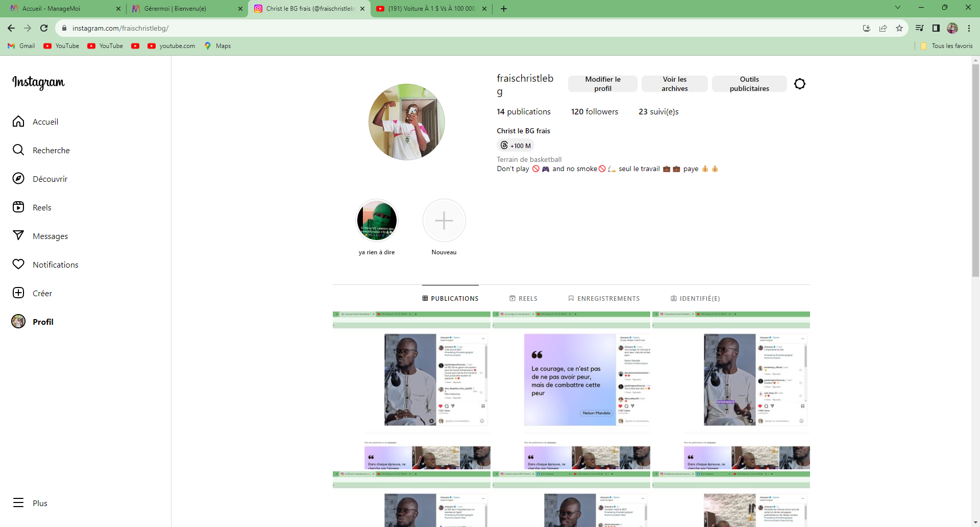Switch to the REELS tab
Viewport: 980px width, 527px height.
click(x=523, y=299)
